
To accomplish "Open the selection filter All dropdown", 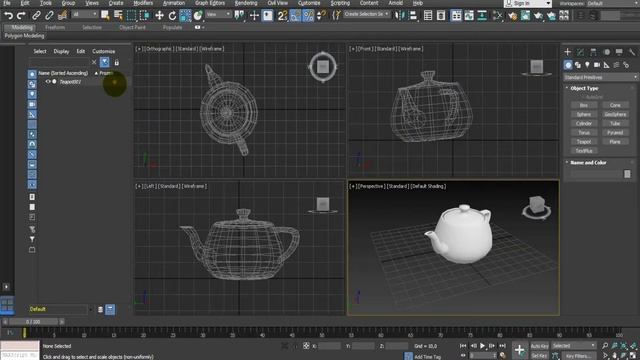I will click(84, 14).
